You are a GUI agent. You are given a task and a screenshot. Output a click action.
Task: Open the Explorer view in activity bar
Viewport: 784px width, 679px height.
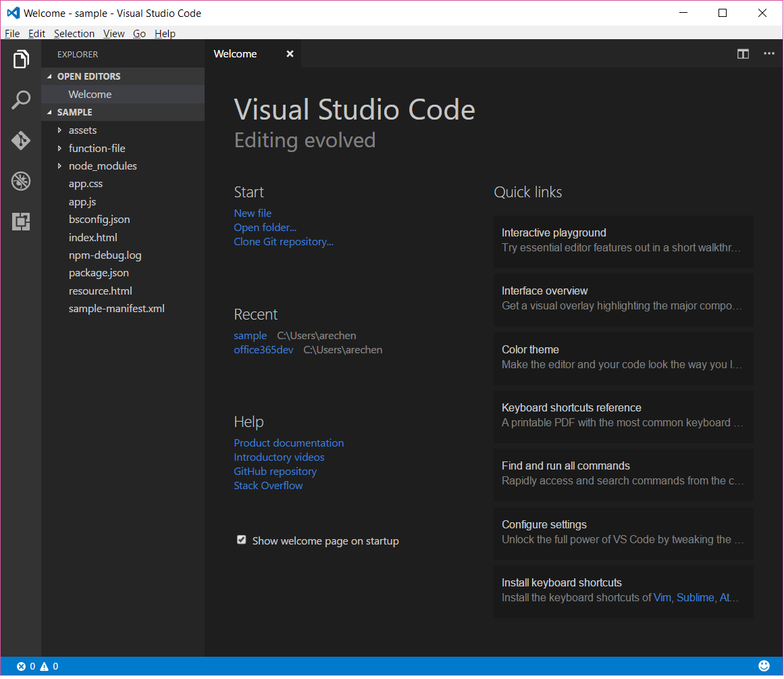pyautogui.click(x=21, y=59)
